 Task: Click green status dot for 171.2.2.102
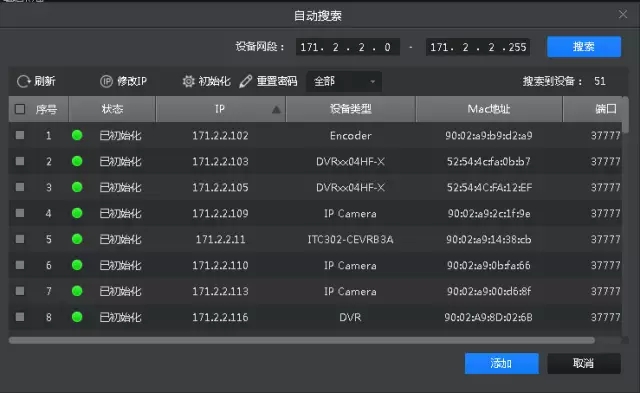pos(77,135)
